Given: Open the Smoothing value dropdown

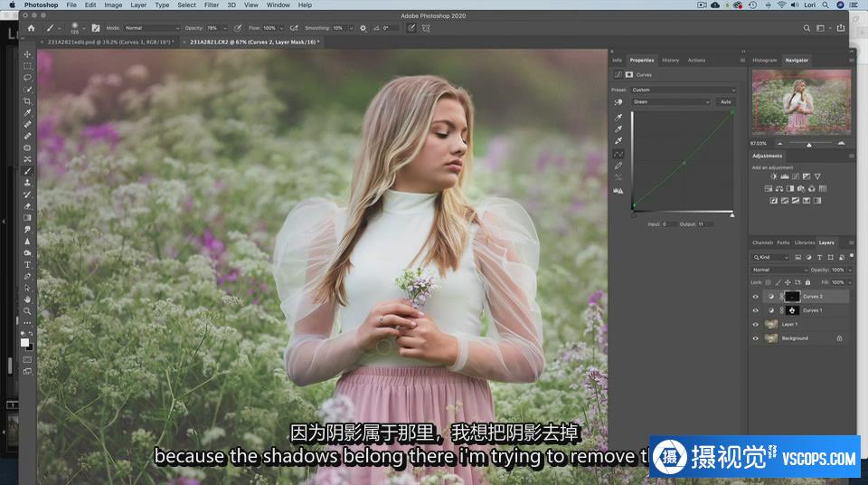Looking at the screenshot, I should (351, 28).
